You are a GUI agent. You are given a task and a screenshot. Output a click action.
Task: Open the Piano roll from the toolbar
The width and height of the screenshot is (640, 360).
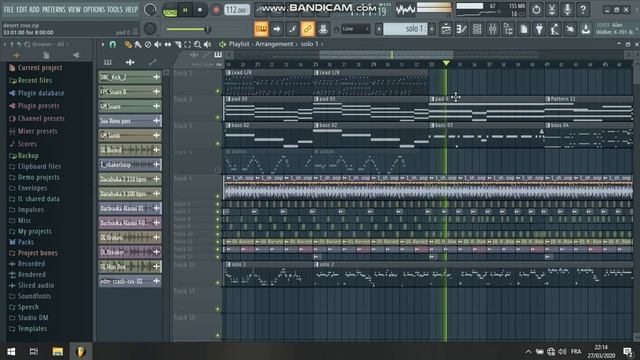pyautogui.click(x=462, y=29)
